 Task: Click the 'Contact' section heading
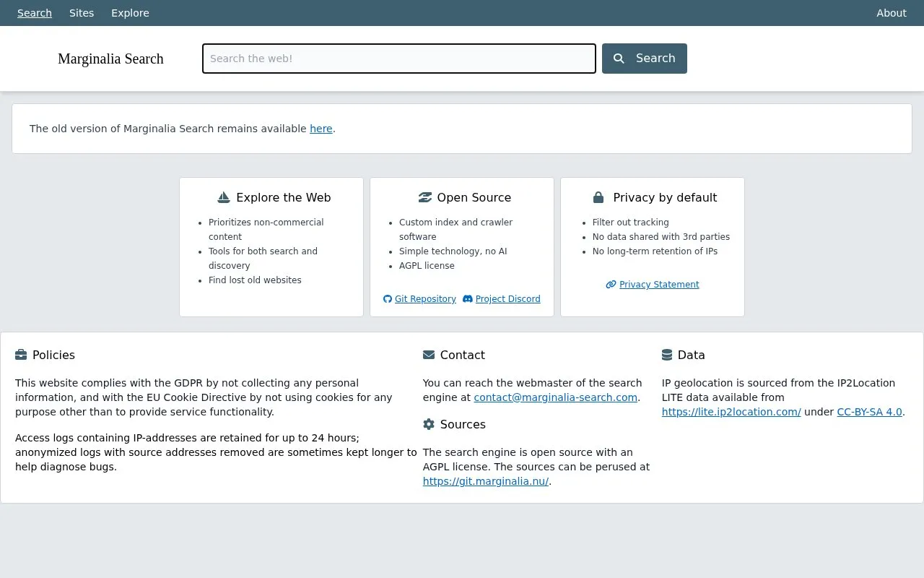tap(463, 355)
